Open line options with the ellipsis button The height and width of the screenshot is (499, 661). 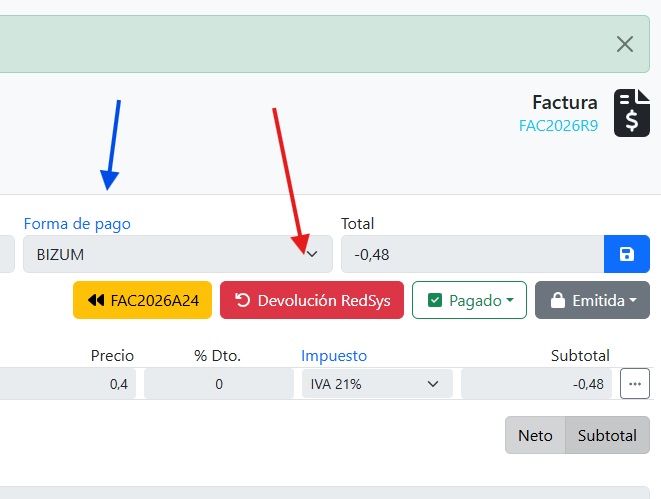click(x=635, y=383)
